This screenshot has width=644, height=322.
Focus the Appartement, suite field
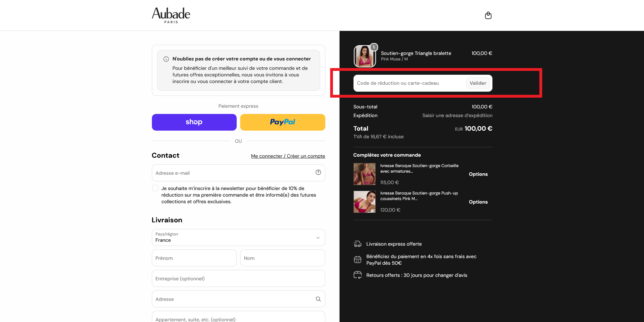tap(238, 317)
